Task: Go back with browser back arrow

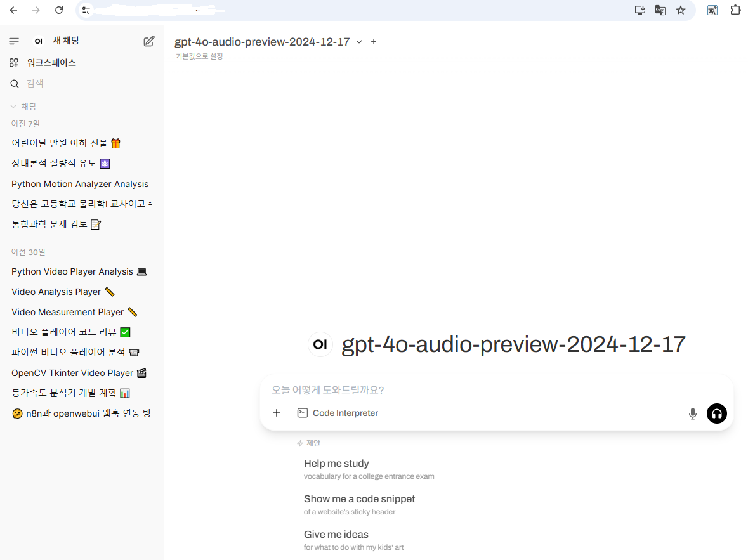Action: pyautogui.click(x=13, y=10)
